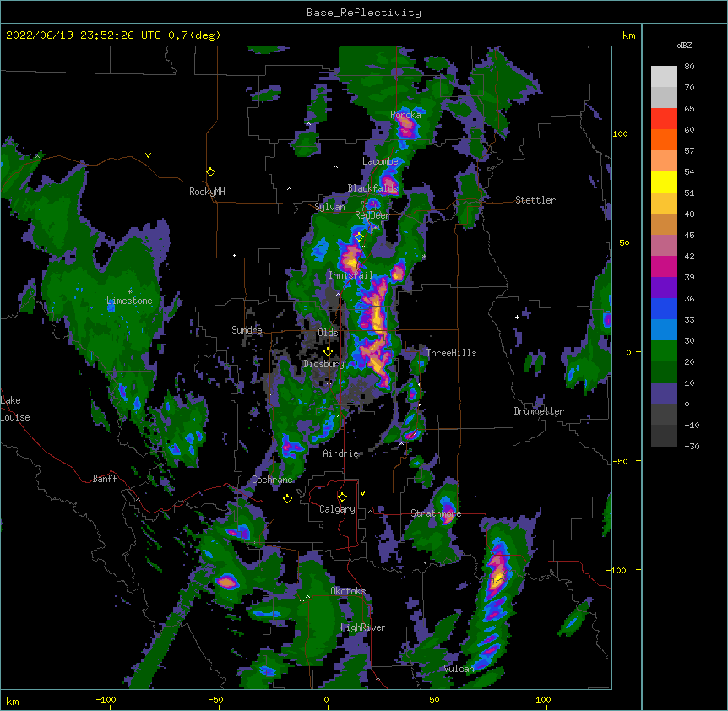This screenshot has height=711, width=728.
Task: Click the yellow V marker east of Calgary
Action: tap(362, 493)
